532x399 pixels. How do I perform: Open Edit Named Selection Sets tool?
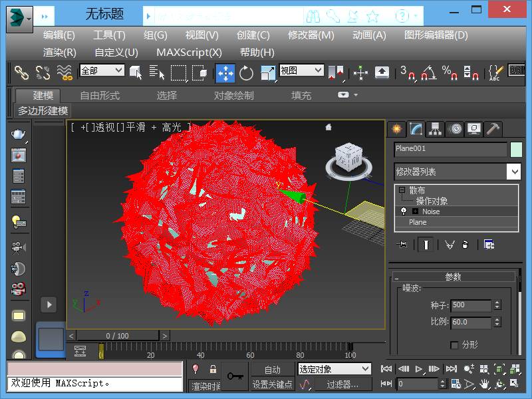click(x=495, y=72)
